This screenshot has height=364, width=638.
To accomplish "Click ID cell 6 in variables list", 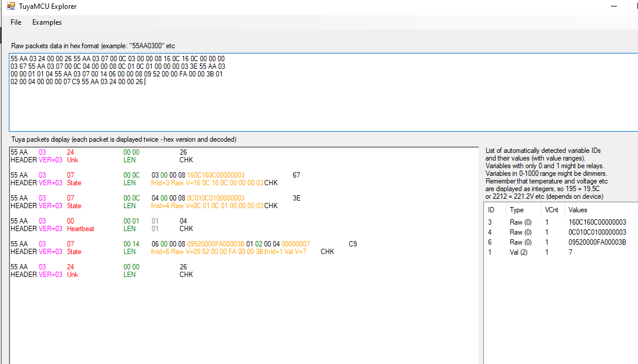I will pos(490,242).
